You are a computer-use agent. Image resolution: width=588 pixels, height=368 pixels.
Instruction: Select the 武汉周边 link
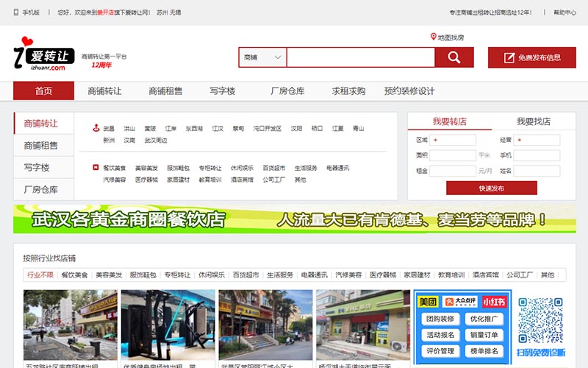(x=156, y=141)
